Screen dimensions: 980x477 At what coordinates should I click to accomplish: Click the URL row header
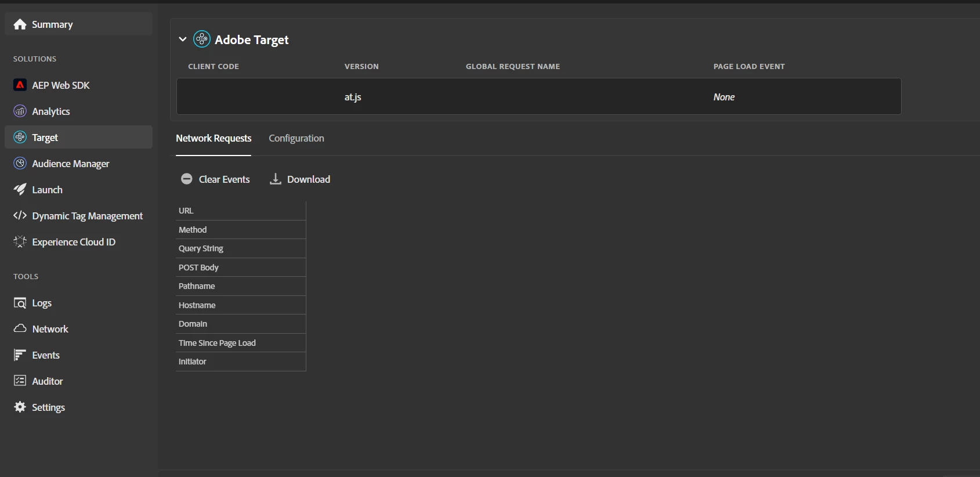pos(241,211)
